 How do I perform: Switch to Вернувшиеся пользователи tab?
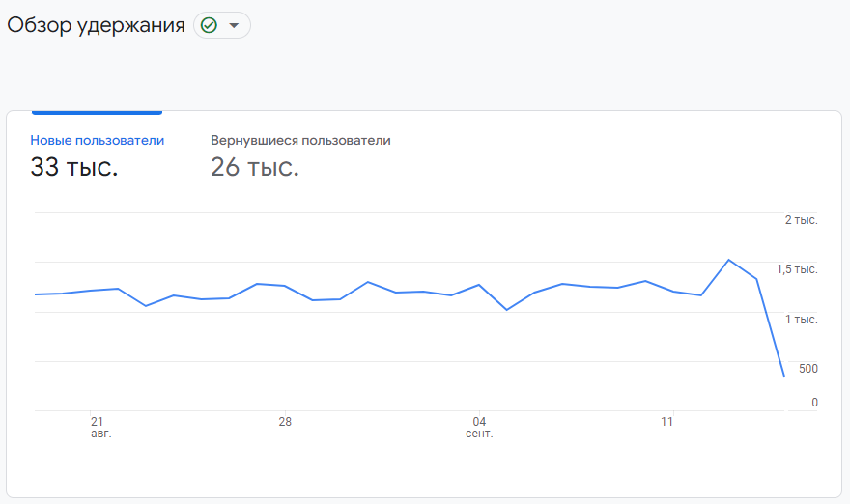[x=300, y=140]
